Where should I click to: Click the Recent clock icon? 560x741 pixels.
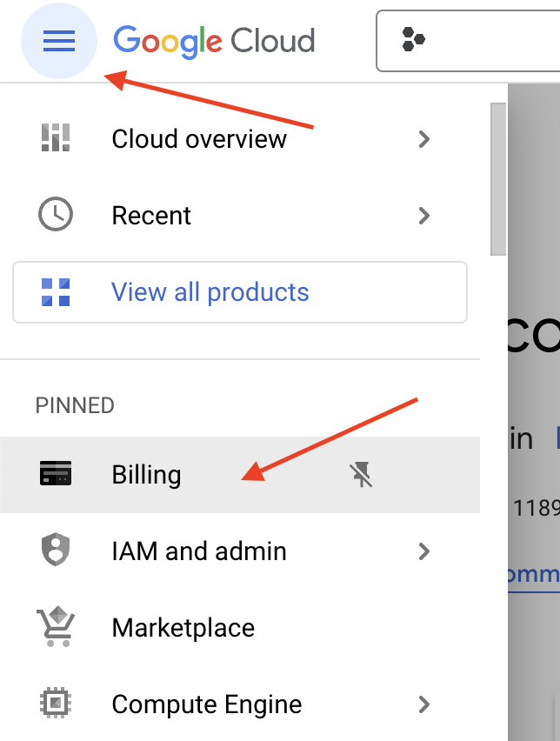coord(56,214)
